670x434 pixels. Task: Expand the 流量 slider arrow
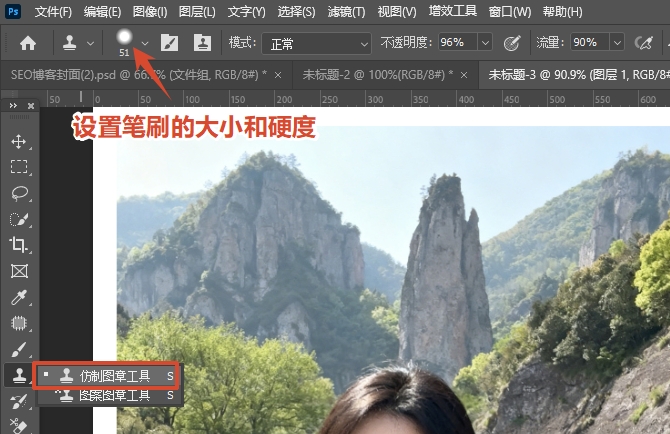point(617,43)
